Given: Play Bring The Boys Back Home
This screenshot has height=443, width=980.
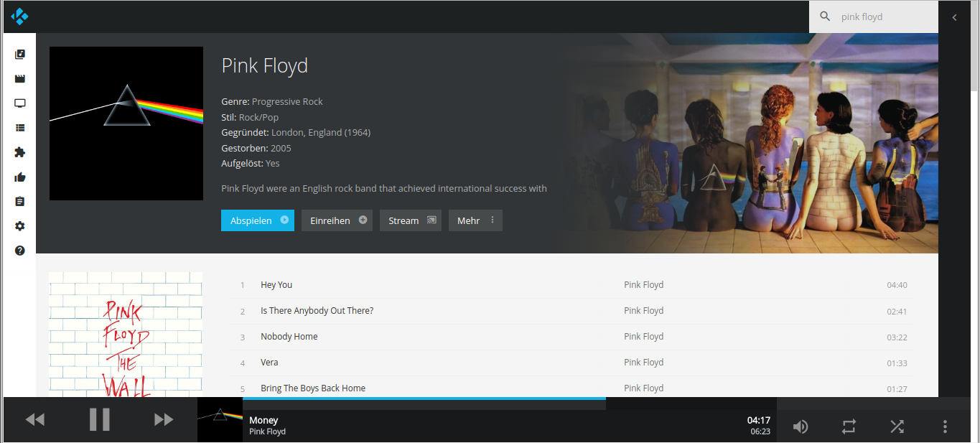Looking at the screenshot, I should [313, 388].
